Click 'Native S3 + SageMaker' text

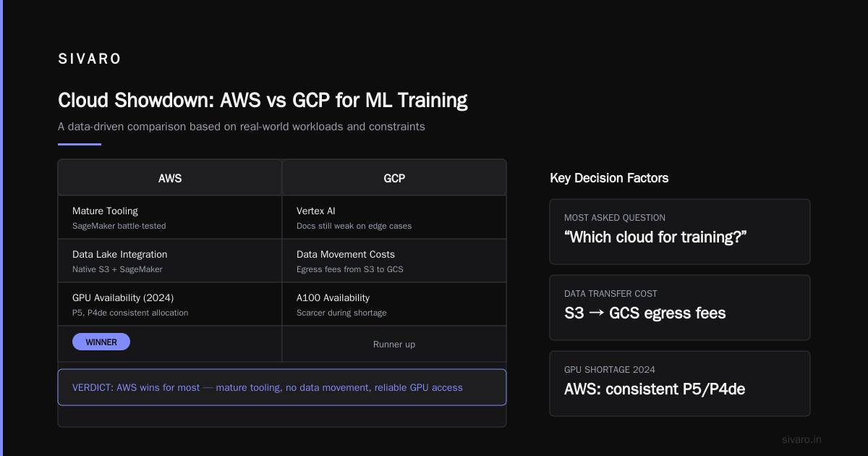coord(117,269)
